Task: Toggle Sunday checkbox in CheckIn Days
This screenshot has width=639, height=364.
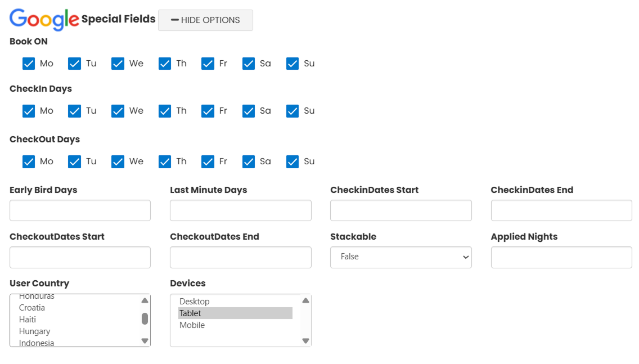Action: click(292, 111)
